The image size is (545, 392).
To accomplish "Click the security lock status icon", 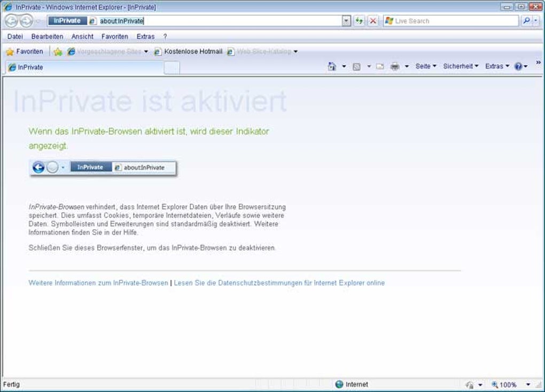I will (470, 385).
